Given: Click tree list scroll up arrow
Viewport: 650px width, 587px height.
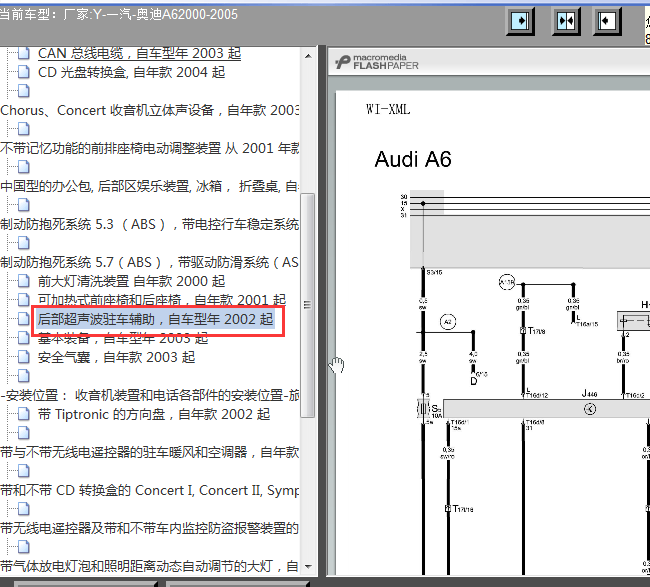Looking at the screenshot, I should (308, 55).
